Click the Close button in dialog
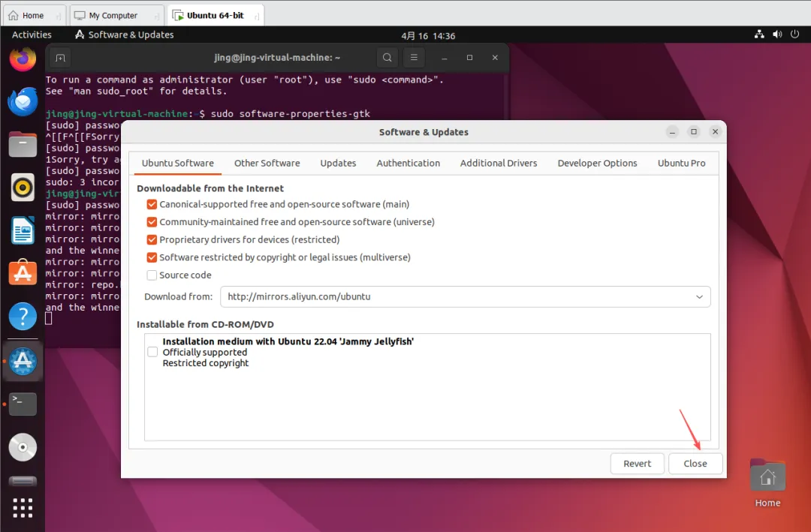The width and height of the screenshot is (811, 532). pyautogui.click(x=695, y=464)
